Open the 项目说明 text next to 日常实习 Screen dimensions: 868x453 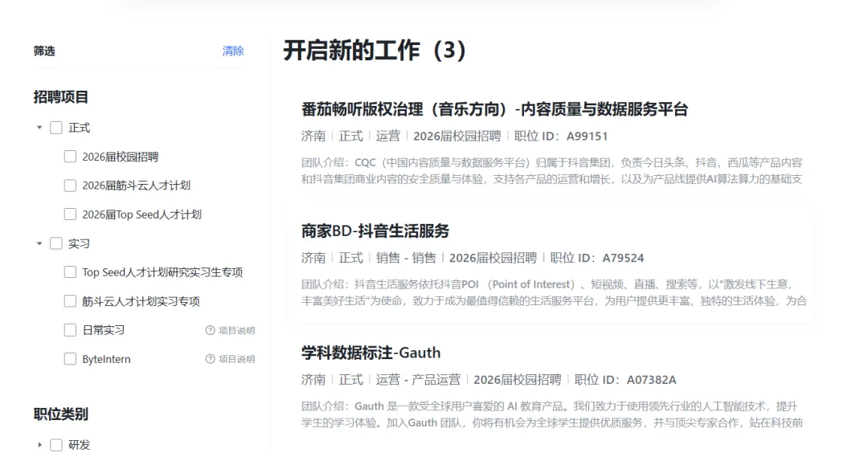[236, 330]
